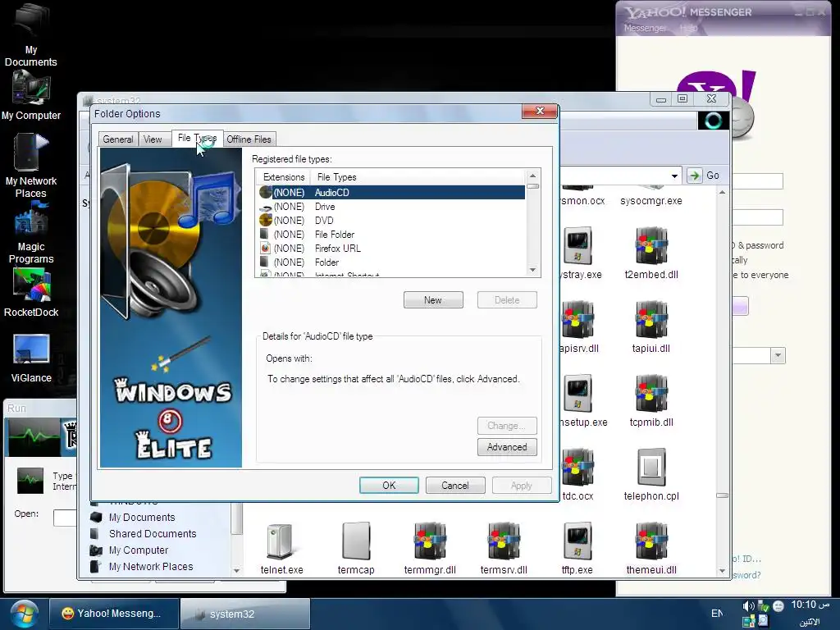Select File Folder file type row
The height and width of the screenshot is (630, 840).
pos(390,234)
